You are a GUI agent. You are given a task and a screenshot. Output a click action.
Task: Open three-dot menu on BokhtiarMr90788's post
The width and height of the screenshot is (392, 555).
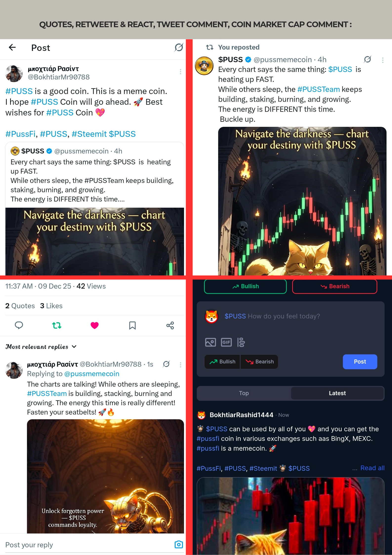pyautogui.click(x=181, y=72)
